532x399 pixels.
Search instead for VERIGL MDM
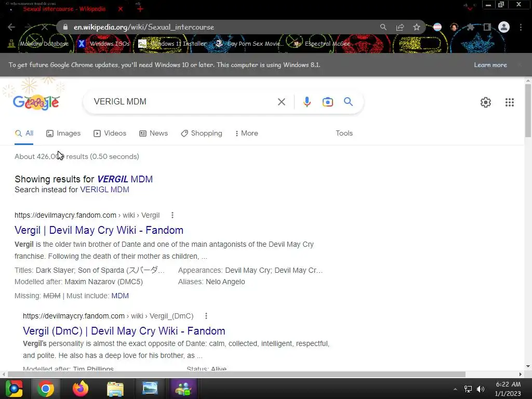click(104, 190)
